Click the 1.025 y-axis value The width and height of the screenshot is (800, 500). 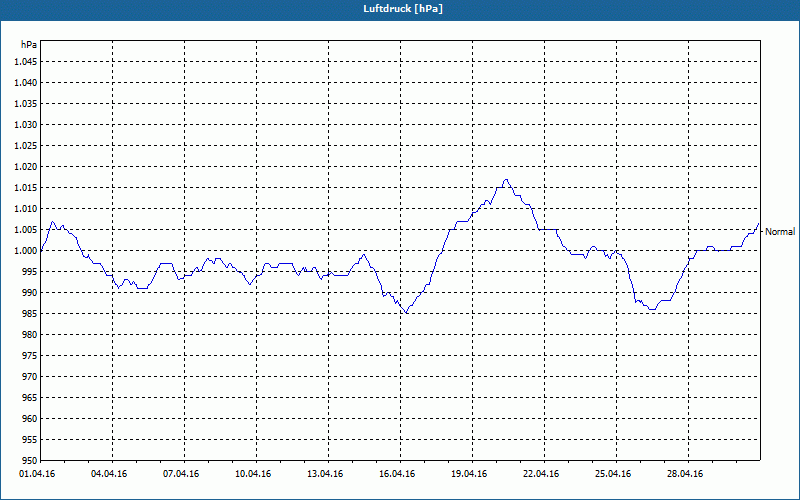(x=26, y=145)
